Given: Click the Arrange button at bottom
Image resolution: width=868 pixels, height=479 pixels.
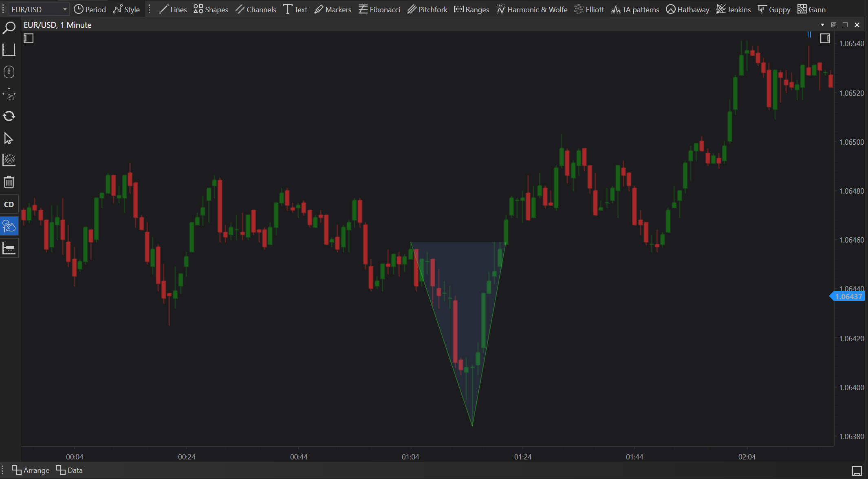Looking at the screenshot, I should (x=31, y=470).
